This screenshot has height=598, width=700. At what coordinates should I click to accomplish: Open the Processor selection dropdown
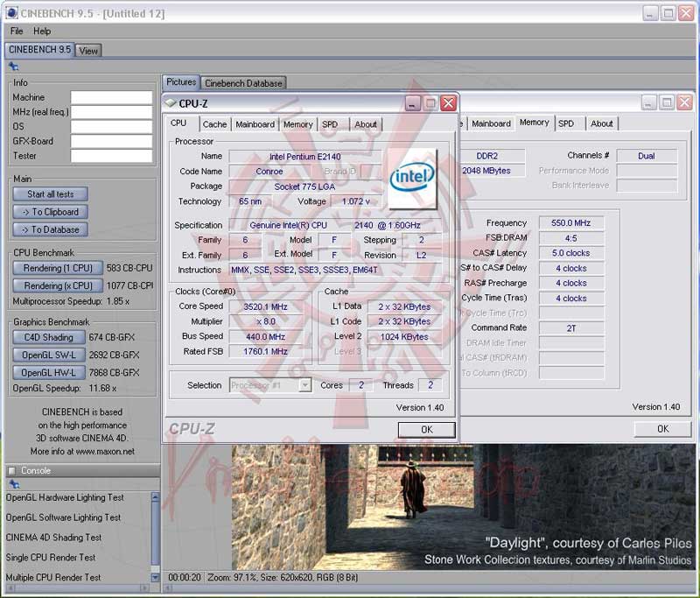tap(304, 384)
